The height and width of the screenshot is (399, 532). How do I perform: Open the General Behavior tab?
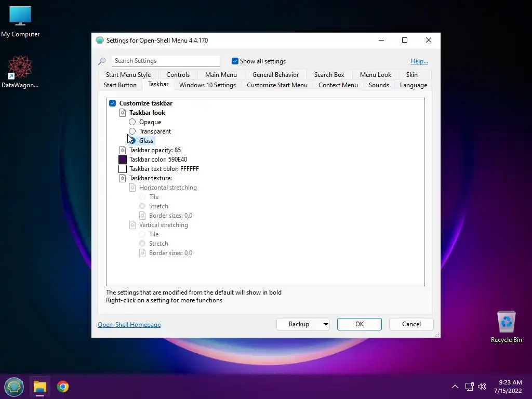(x=275, y=75)
